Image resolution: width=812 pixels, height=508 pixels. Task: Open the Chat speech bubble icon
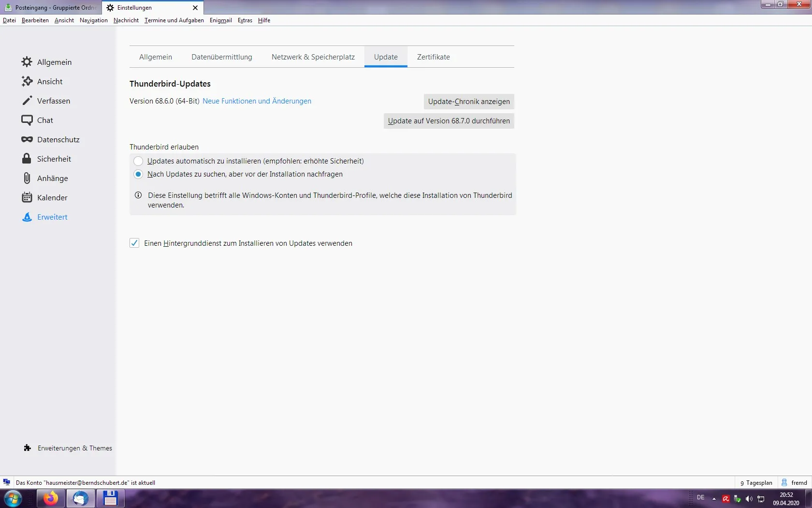[27, 120]
